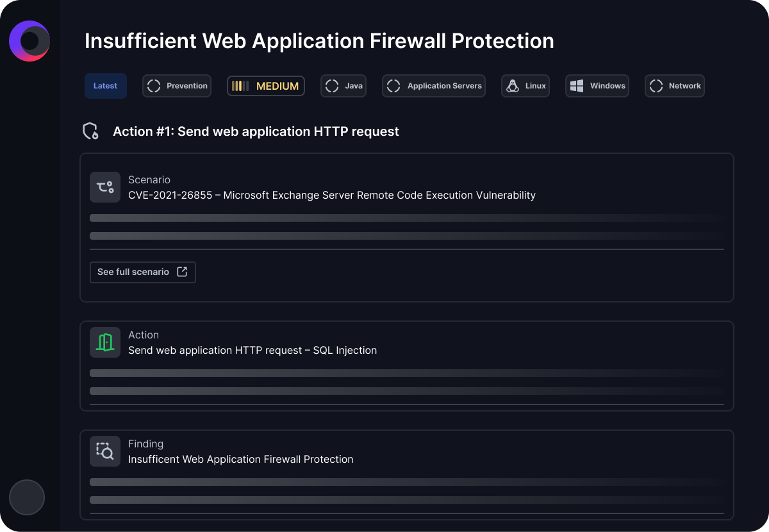Select the Network tag label
The height and width of the screenshot is (532, 769).
coord(685,86)
